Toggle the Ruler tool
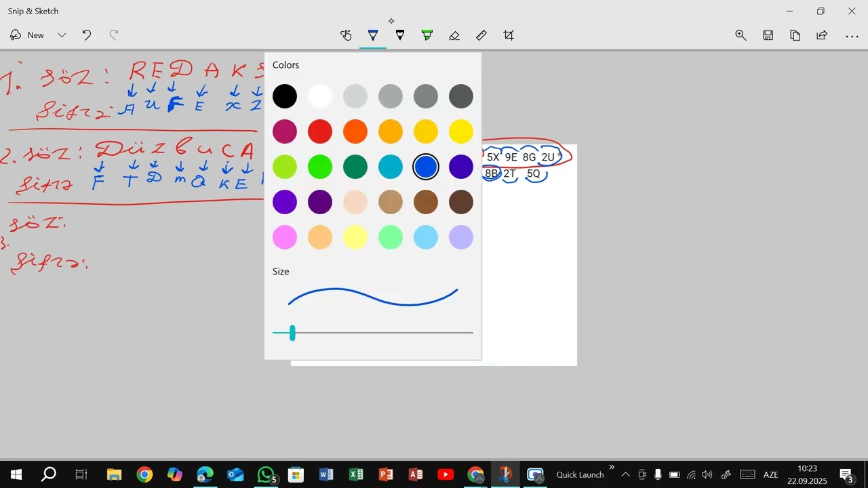Screen dimensions: 868x488 [x=481, y=35]
